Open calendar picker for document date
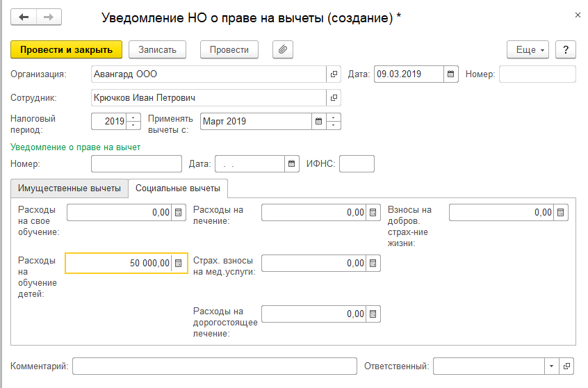The height and width of the screenshot is (388, 588). 451,74
